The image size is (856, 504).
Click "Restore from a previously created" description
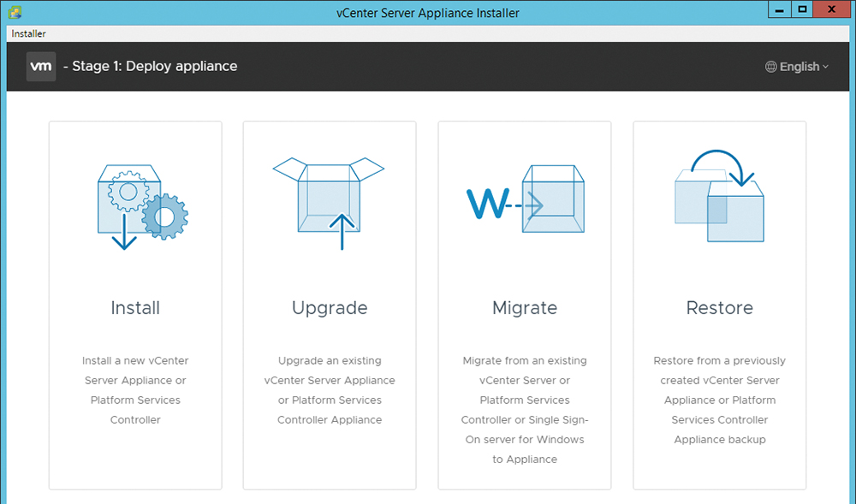tap(720, 400)
